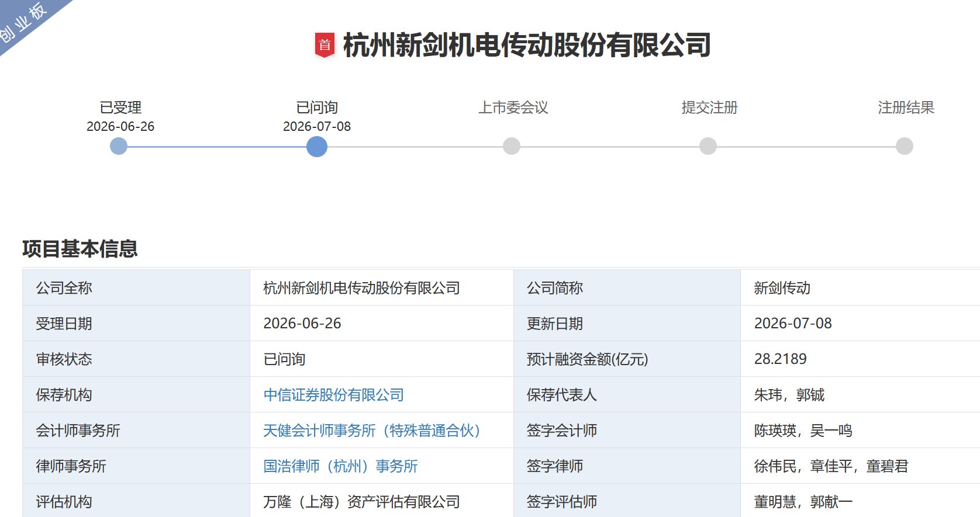Image resolution: width=980 pixels, height=517 pixels.
Task: Click the date 2026-06-26 under 已受理
Action: [x=120, y=126]
